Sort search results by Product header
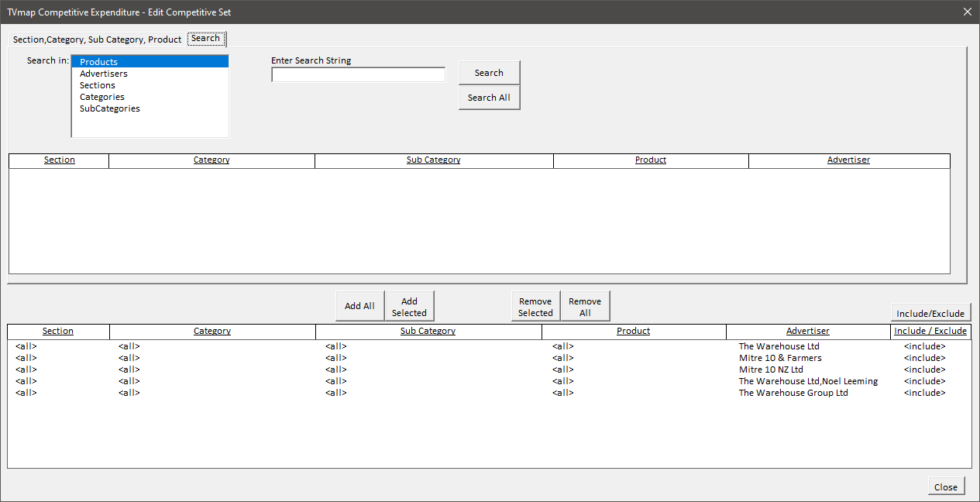Viewport: 980px width, 502px height. click(651, 160)
